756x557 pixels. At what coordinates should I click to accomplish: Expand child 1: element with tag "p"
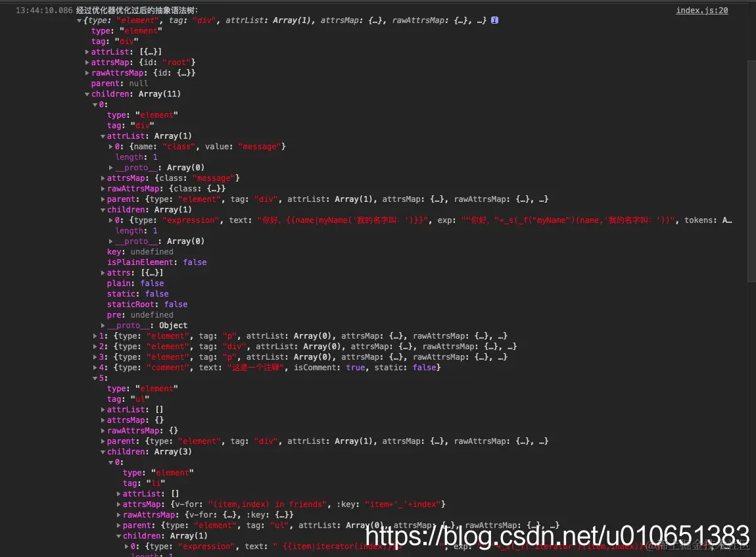(95, 336)
